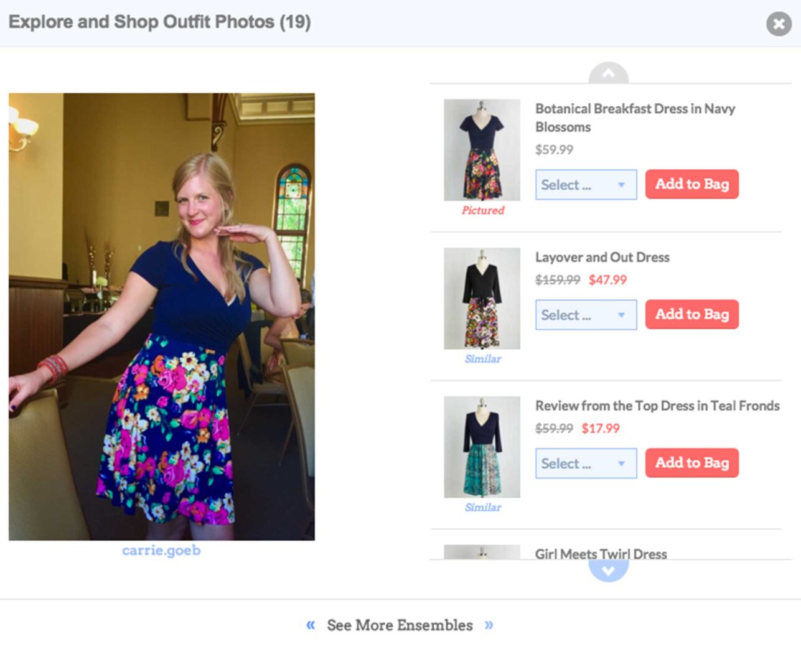The image size is (801, 672).
Task: Expand size options for Review from the Top Dress
Action: click(x=584, y=463)
